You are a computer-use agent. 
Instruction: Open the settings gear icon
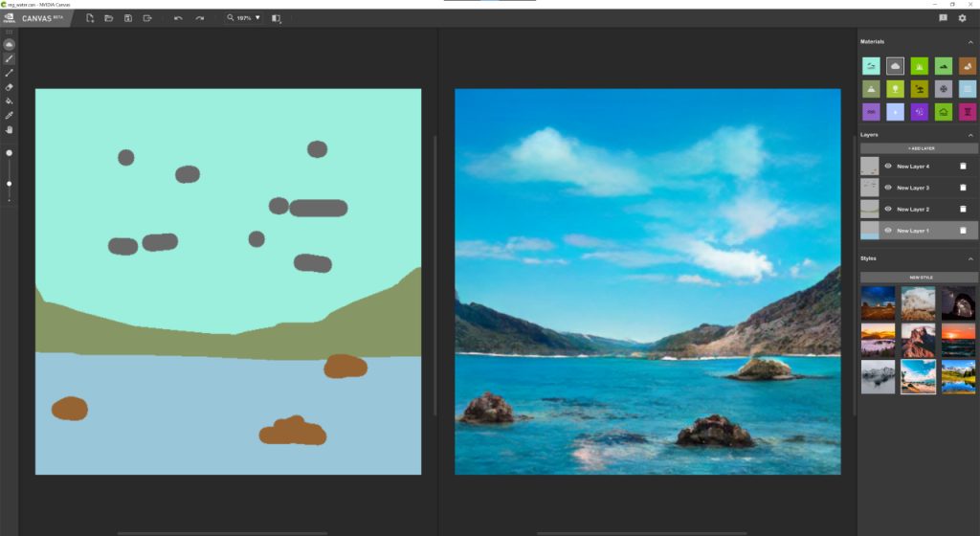[963, 18]
